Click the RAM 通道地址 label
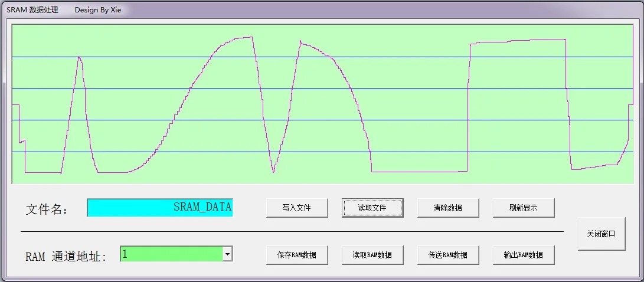 tap(66, 257)
